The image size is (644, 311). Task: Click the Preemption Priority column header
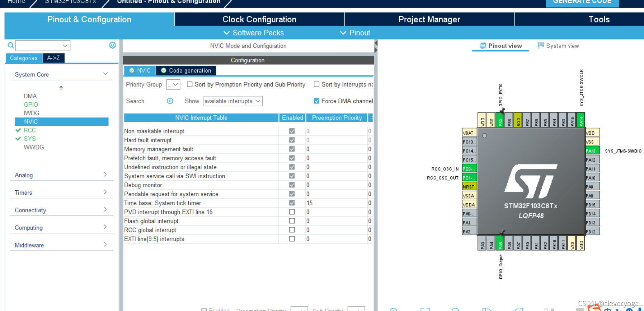(x=337, y=118)
